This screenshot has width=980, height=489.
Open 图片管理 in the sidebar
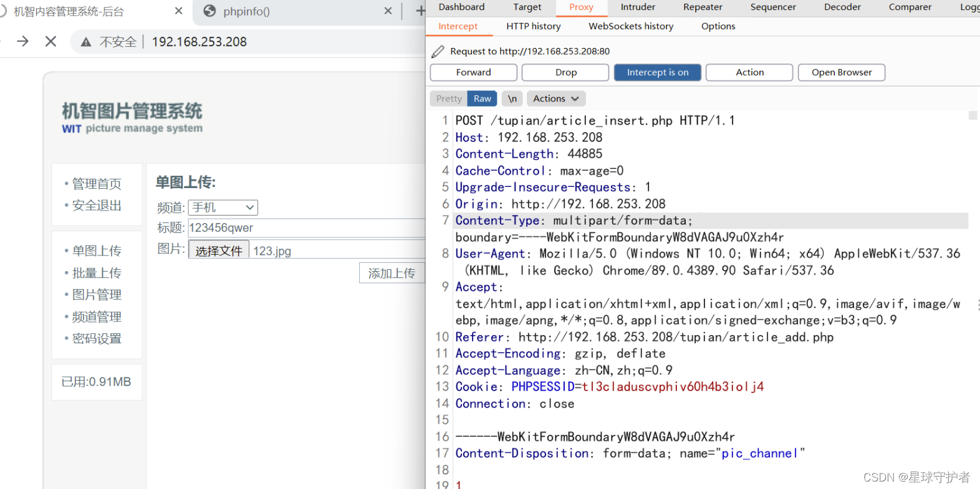tap(97, 295)
